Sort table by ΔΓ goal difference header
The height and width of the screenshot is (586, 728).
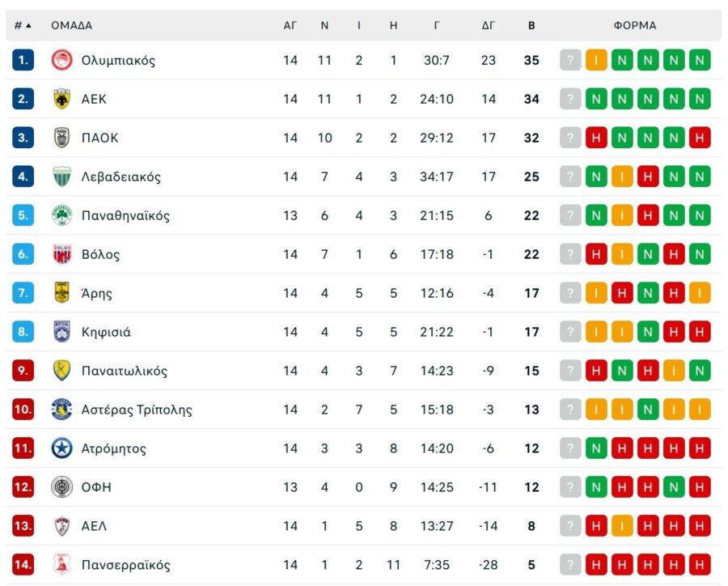pos(489,25)
